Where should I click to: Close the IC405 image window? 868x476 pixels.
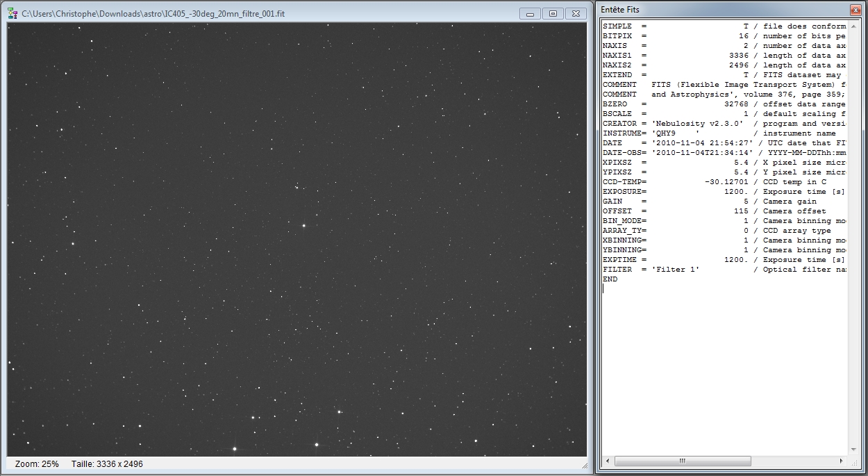point(576,13)
